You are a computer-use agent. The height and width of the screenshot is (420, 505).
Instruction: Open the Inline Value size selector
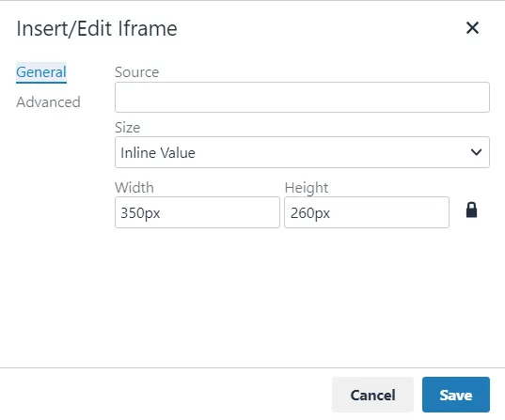[302, 152]
